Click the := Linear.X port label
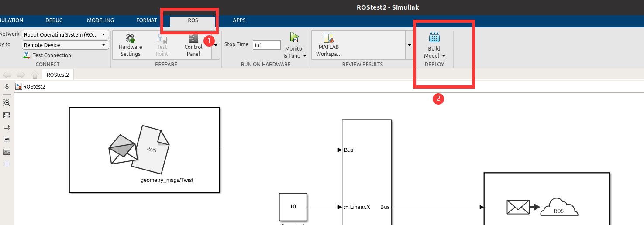The height and width of the screenshot is (225, 644). [x=357, y=207]
